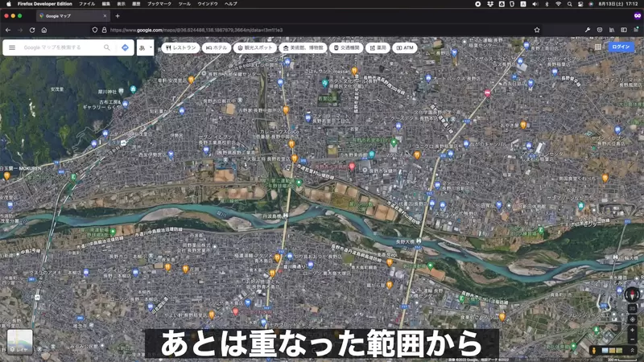This screenshot has width=644, height=362.
Task: Open a new browser tab
Action: pos(118,16)
